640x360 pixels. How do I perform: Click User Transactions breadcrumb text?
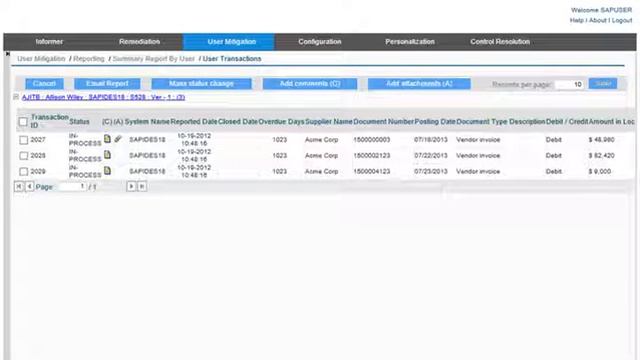(x=232, y=59)
